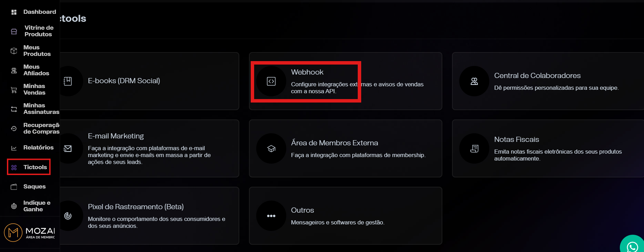
Task: Select Tictools in the sidebar
Action: click(x=29, y=167)
